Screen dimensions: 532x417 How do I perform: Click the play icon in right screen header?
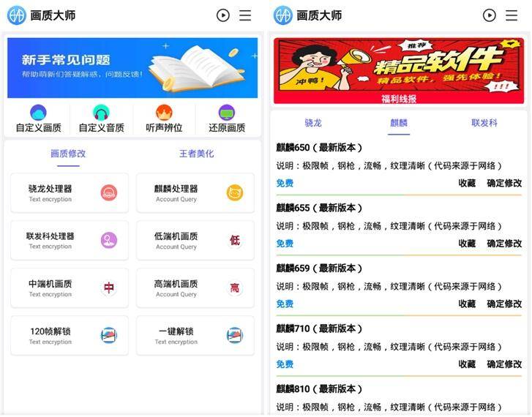point(490,15)
